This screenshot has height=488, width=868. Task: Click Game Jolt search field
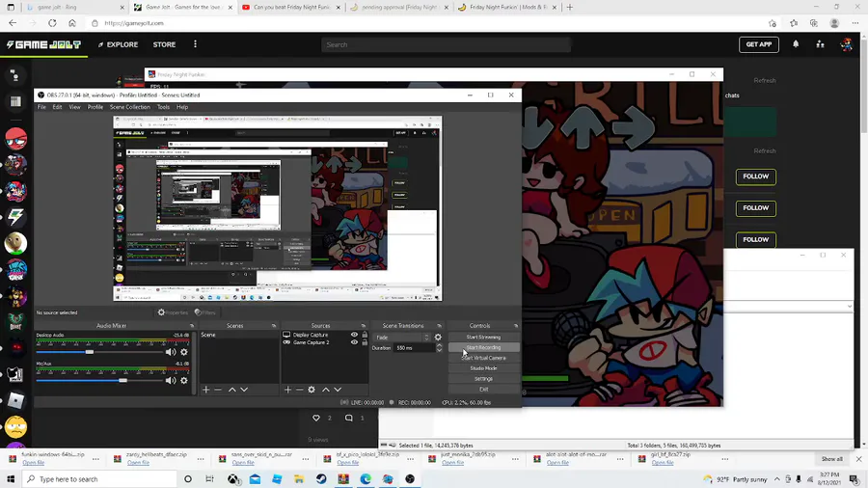pos(446,44)
